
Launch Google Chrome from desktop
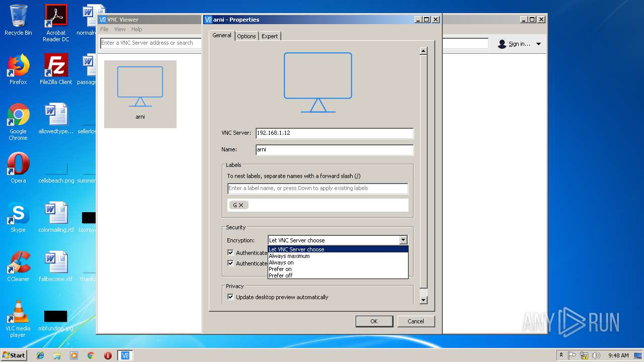tap(18, 122)
